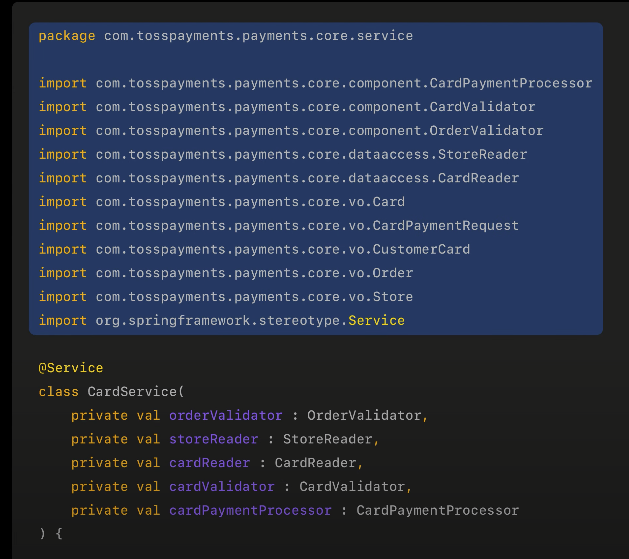629x559 pixels.
Task: Click the cardPaymentProcessor property name
Action: coord(250,510)
